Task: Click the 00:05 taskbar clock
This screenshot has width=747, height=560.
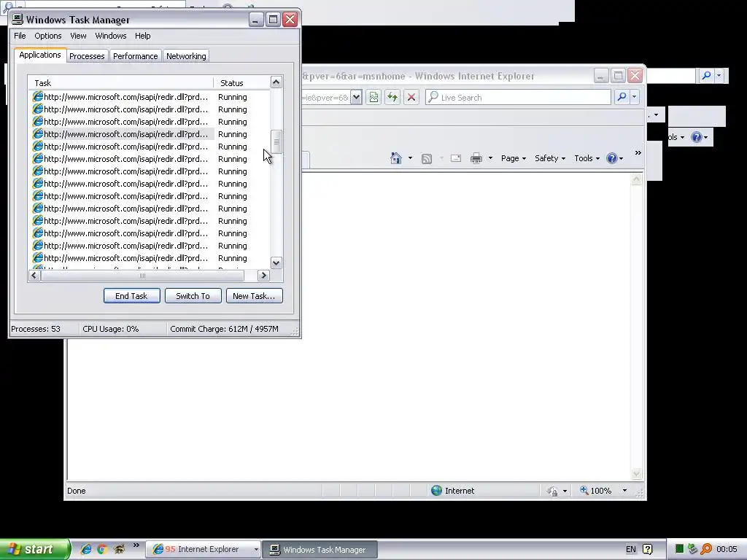Action: coord(727,549)
